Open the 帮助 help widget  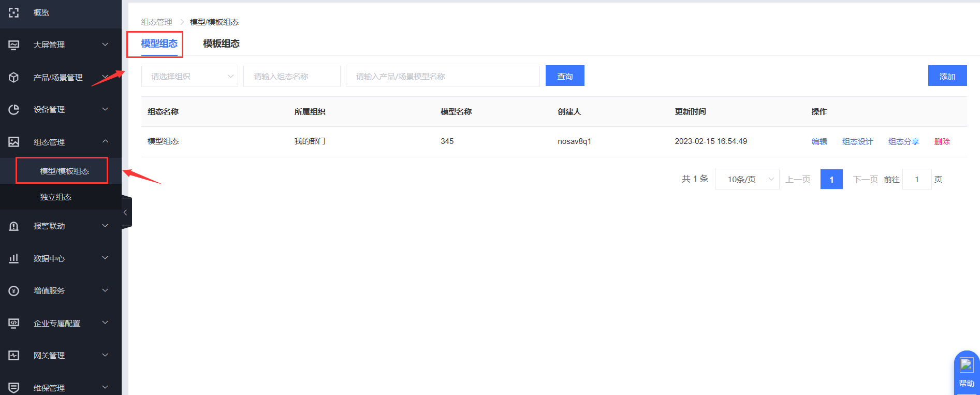966,373
